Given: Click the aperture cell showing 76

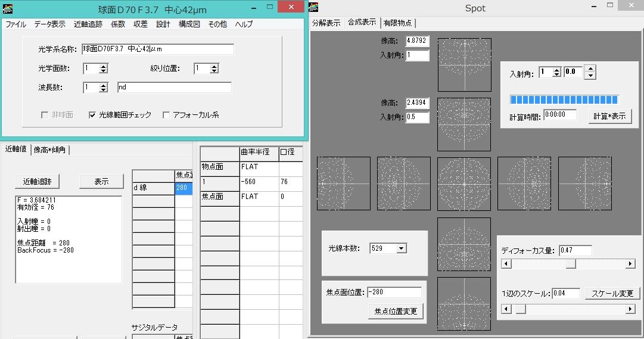Looking at the screenshot, I should 290,182.
